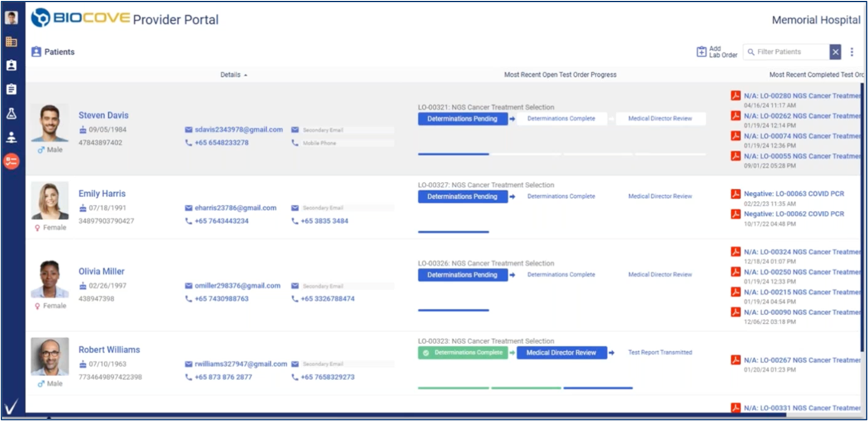Open PDF icon for LO-00063 COVID PCR

(x=736, y=194)
